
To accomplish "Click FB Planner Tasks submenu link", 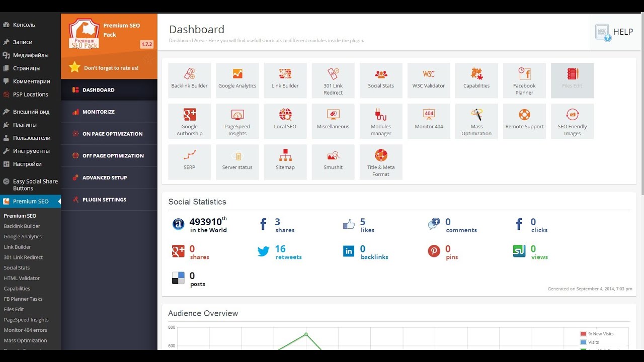I will pyautogui.click(x=23, y=299).
